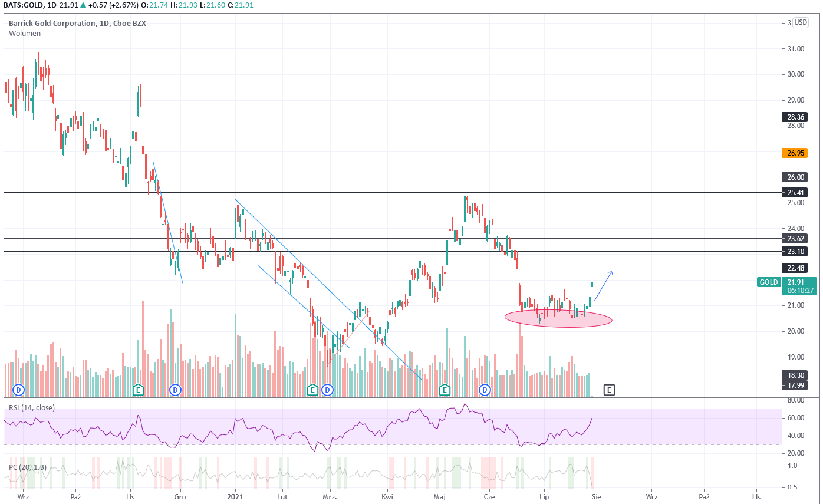
Task: Click the dividend marker below September (Wrz)
Action: 19,390
